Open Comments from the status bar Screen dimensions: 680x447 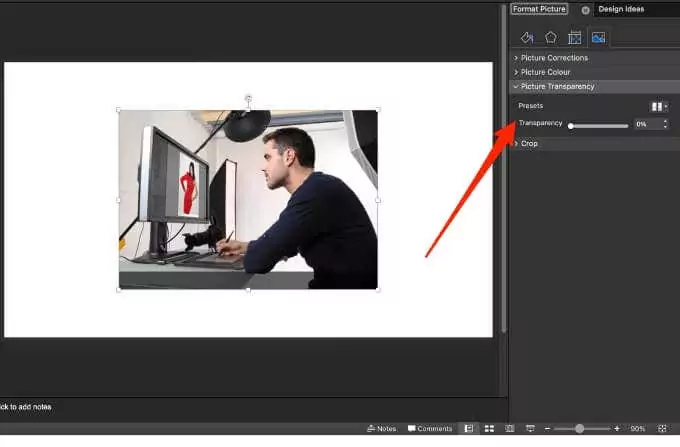(430, 429)
